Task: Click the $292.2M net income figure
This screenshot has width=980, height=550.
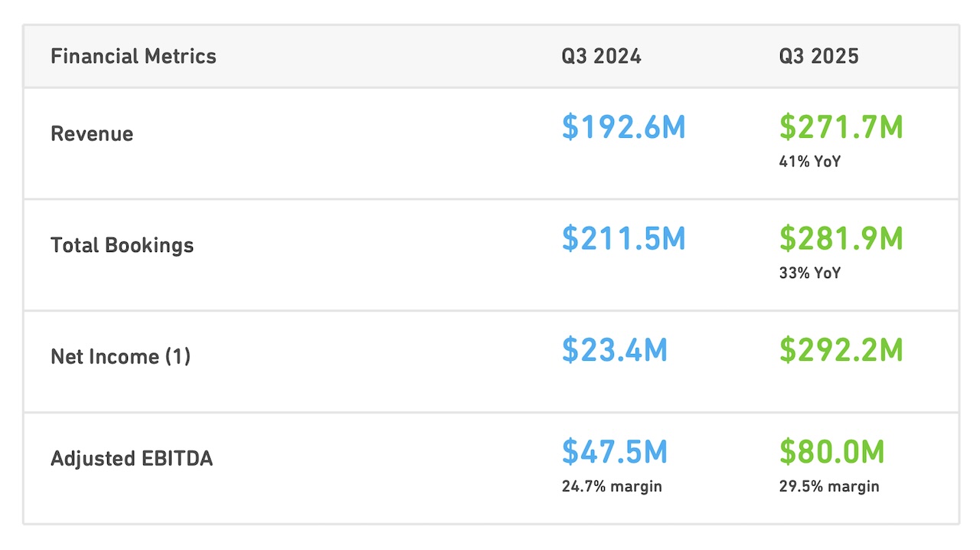Action: [x=841, y=350]
